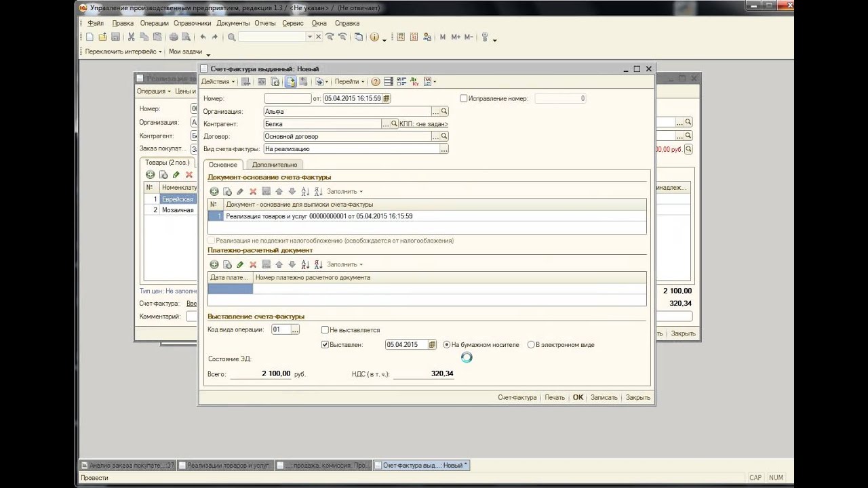Open the Действия dropdown in invoice window
This screenshot has width=868, height=488.
click(218, 81)
